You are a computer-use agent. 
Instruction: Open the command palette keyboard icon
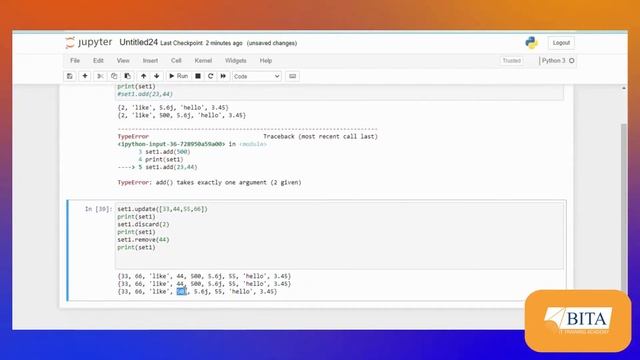click(x=293, y=76)
